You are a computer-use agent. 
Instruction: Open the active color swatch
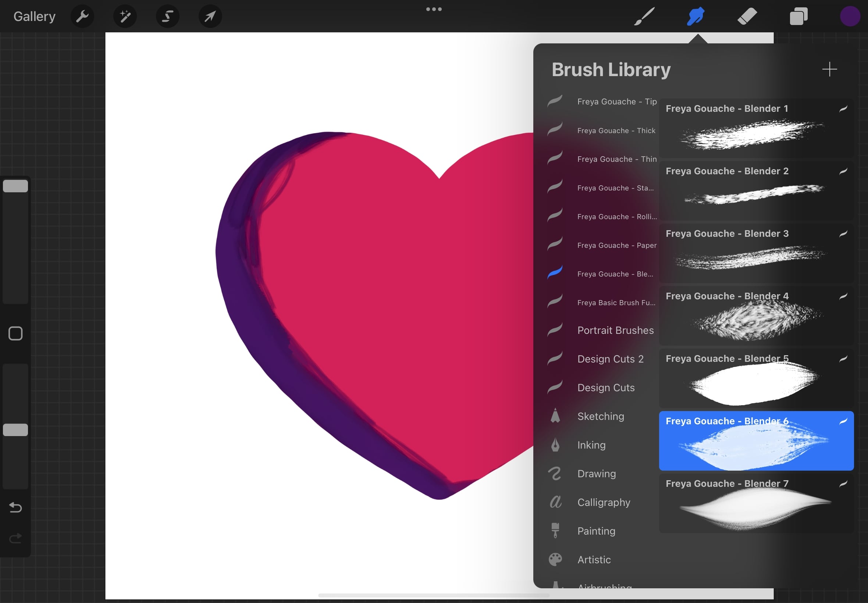click(850, 16)
